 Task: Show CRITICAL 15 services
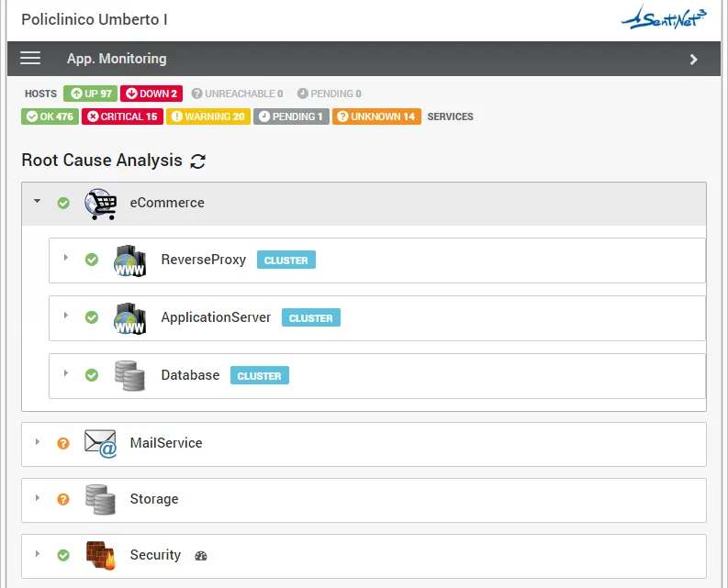[123, 116]
